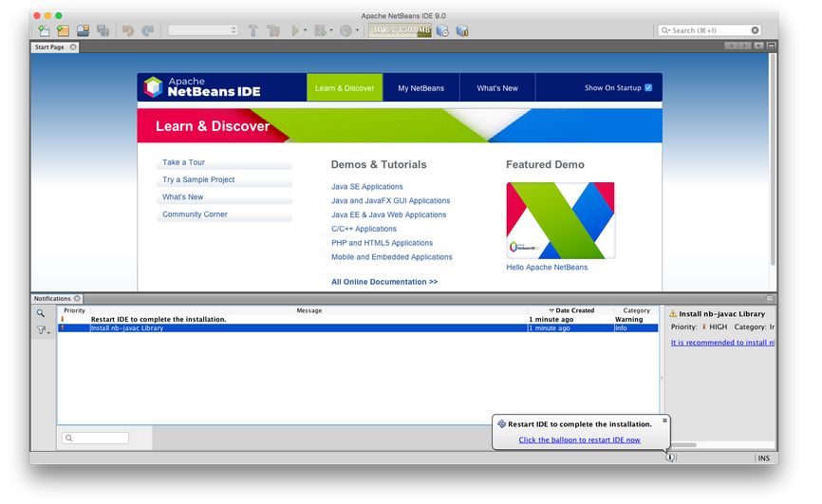Open All Online Documentation link
The height and width of the screenshot is (504, 822).
pos(384,282)
